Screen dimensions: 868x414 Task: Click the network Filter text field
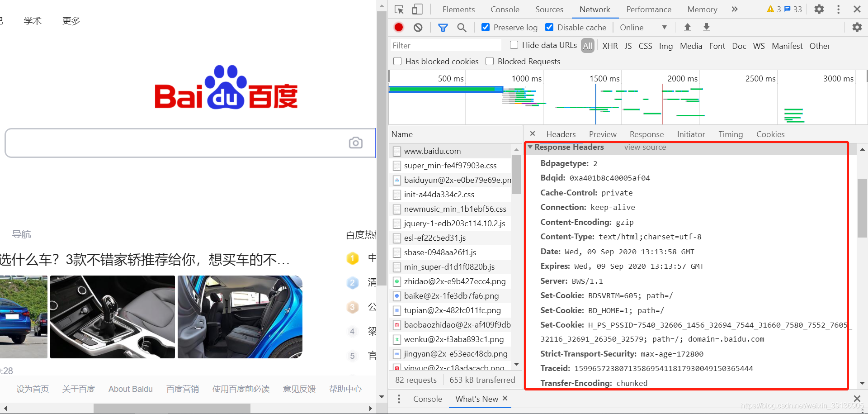(x=446, y=45)
